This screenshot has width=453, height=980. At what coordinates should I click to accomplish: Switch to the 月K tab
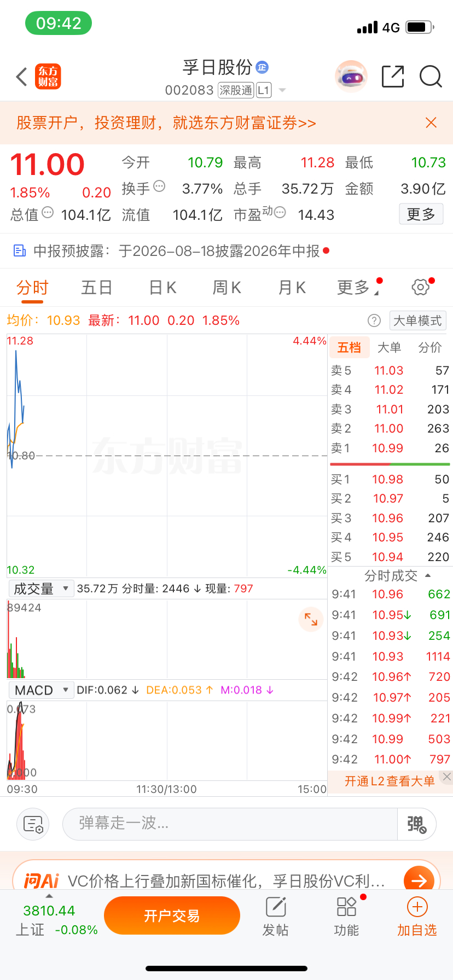tap(292, 288)
